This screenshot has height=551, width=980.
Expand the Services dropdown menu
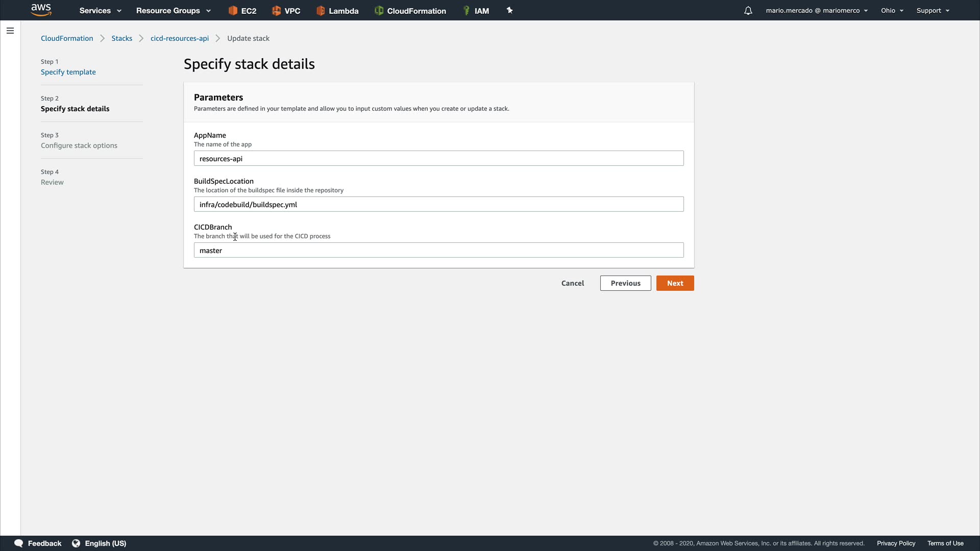(100, 11)
